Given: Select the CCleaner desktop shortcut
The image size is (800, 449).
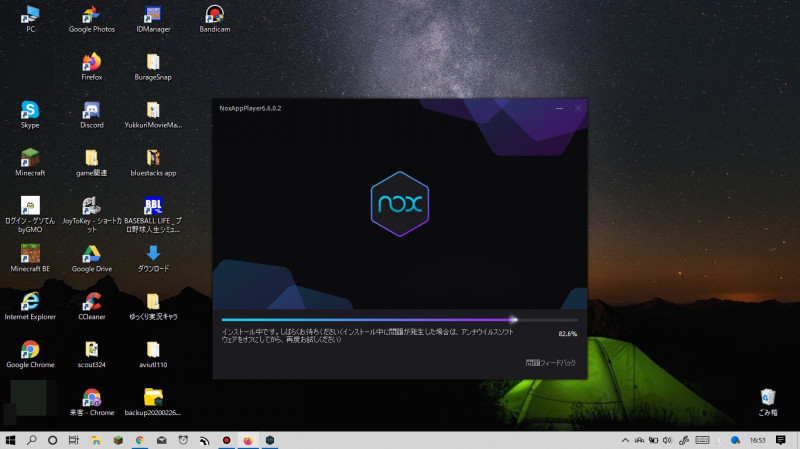Looking at the screenshot, I should click(x=92, y=306).
